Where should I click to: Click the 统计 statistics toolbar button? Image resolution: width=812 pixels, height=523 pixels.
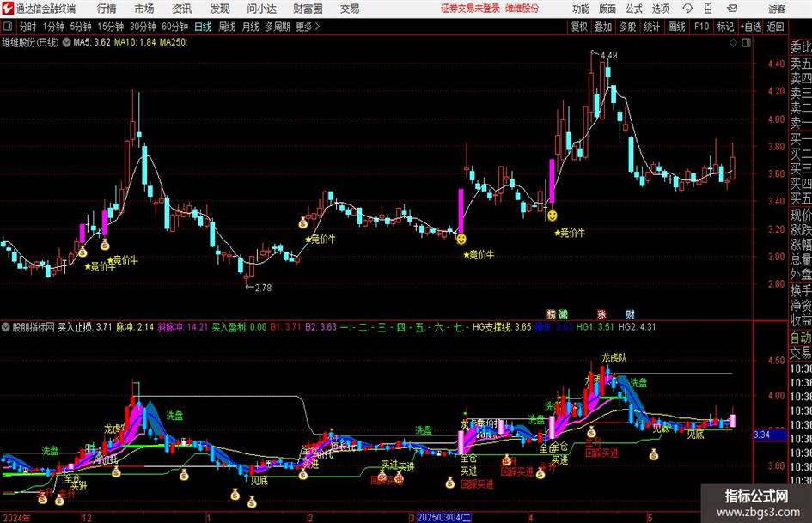(x=651, y=27)
